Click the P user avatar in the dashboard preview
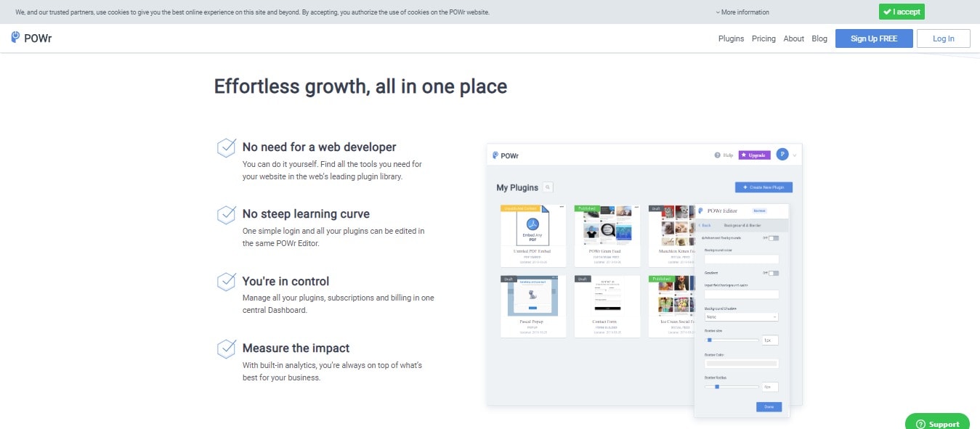This screenshot has width=980, height=429. pos(782,154)
